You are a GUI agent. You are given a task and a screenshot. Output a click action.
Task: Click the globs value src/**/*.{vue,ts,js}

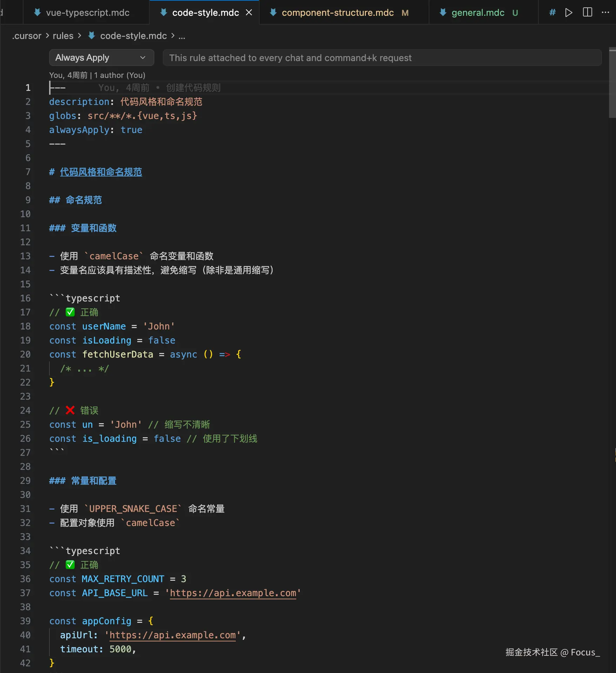(142, 116)
